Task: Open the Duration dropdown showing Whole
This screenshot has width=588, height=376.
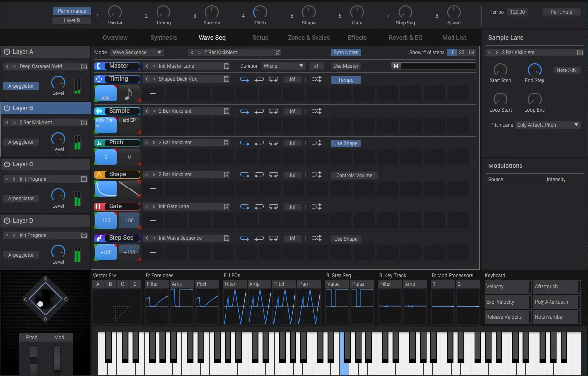Action: [x=284, y=65]
